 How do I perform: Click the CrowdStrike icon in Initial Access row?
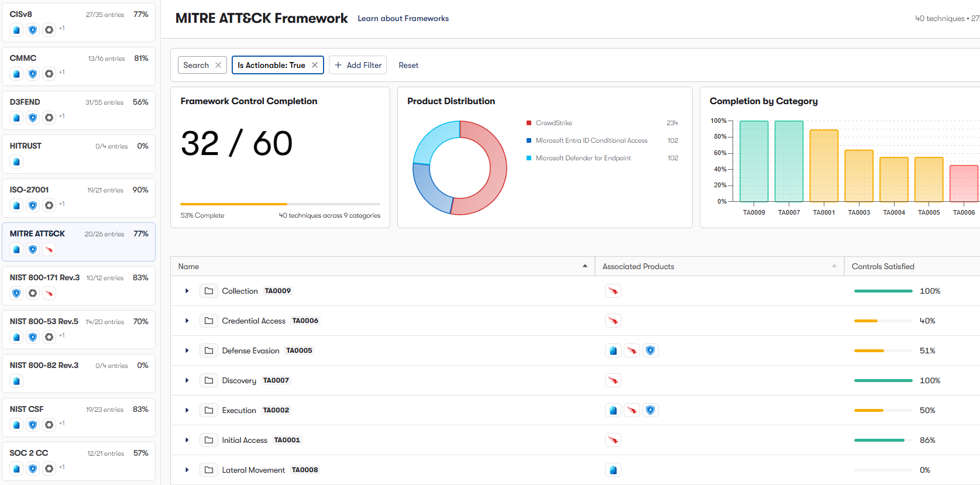click(x=613, y=440)
